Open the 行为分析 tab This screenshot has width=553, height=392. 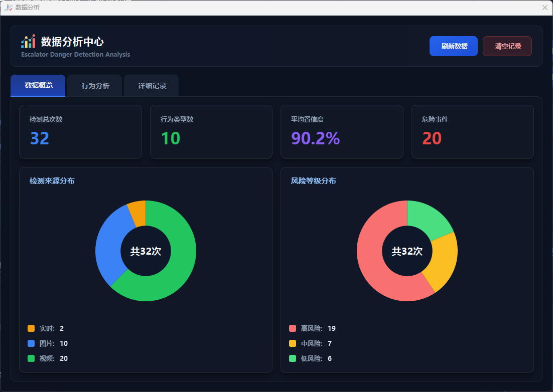click(x=95, y=86)
